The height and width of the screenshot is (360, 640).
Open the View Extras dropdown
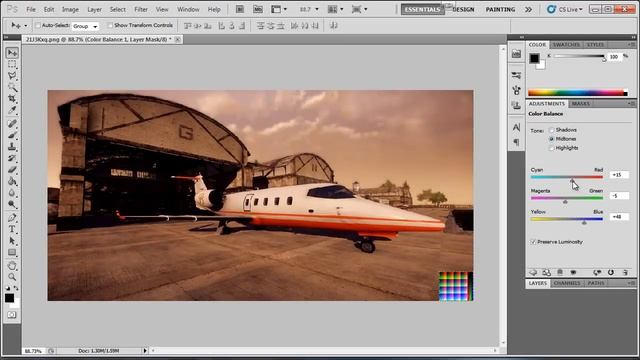279,9
